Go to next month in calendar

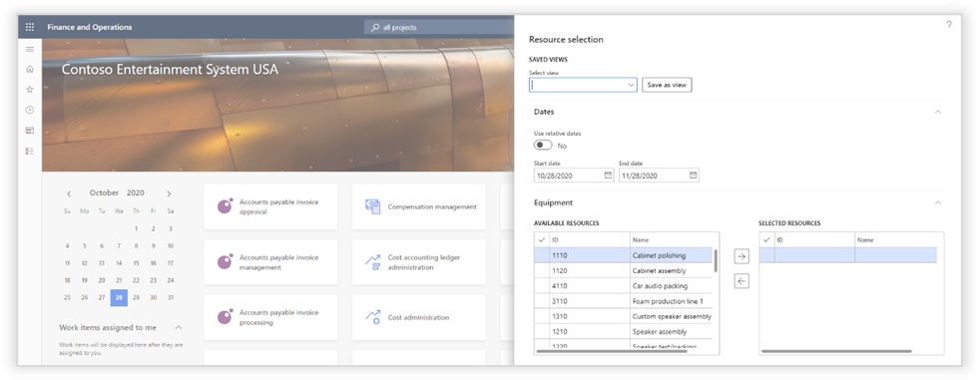click(x=169, y=193)
